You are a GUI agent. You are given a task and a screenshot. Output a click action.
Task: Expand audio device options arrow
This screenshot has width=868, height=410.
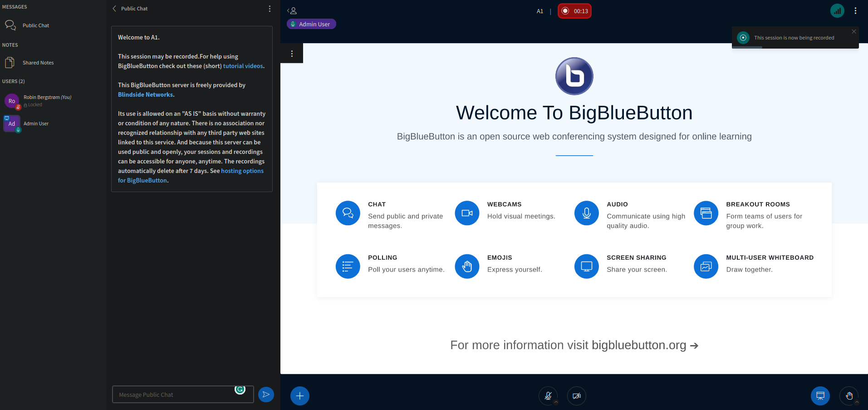[556, 402]
